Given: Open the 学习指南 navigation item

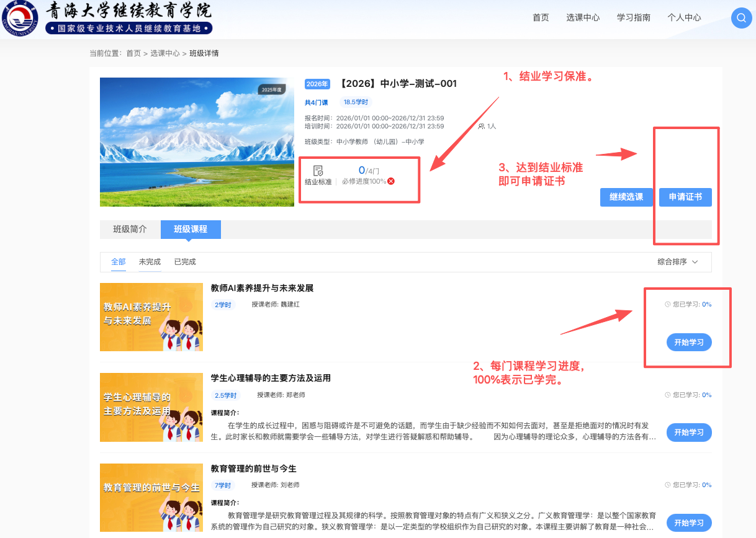Looking at the screenshot, I should (634, 17).
